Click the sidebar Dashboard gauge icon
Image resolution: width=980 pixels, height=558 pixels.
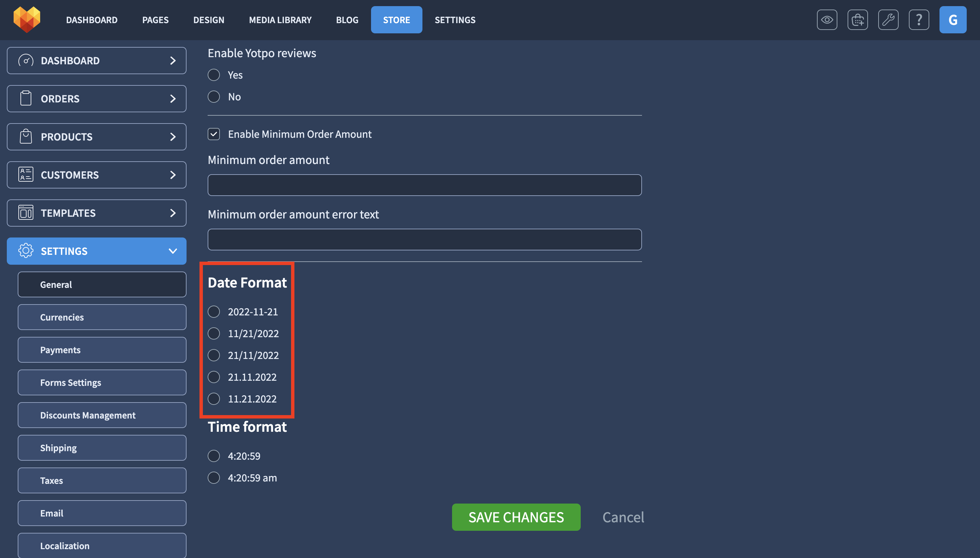(x=26, y=61)
